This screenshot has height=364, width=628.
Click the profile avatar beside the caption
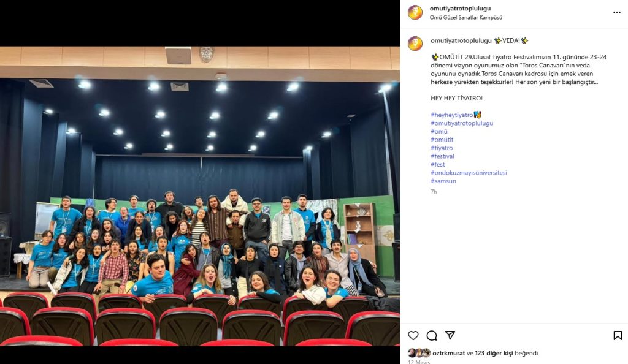click(x=415, y=43)
